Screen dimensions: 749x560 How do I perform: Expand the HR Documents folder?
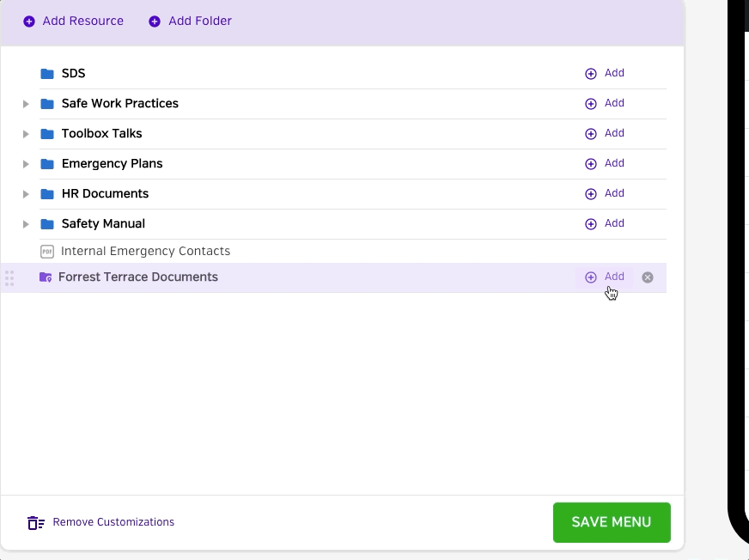[x=26, y=194]
